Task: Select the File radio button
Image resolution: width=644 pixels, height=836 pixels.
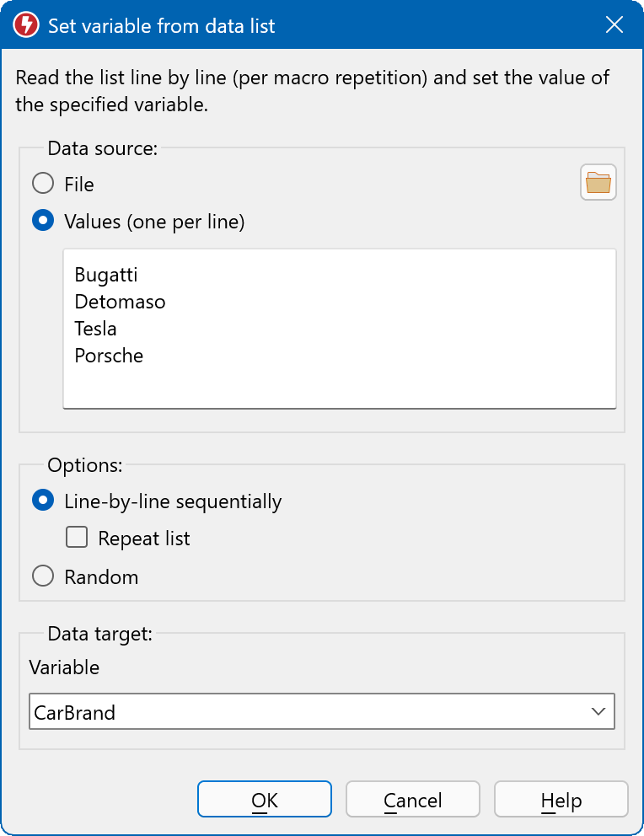Action: (43, 184)
